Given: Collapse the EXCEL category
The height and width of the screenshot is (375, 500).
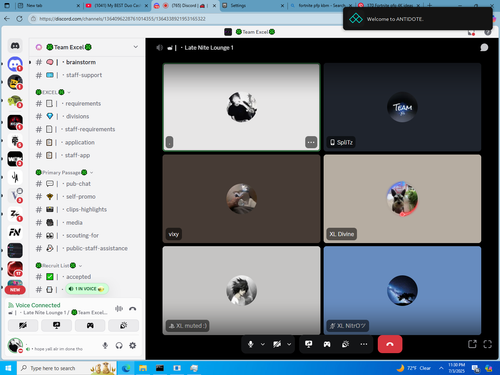Looking at the screenshot, I should [x=53, y=92].
